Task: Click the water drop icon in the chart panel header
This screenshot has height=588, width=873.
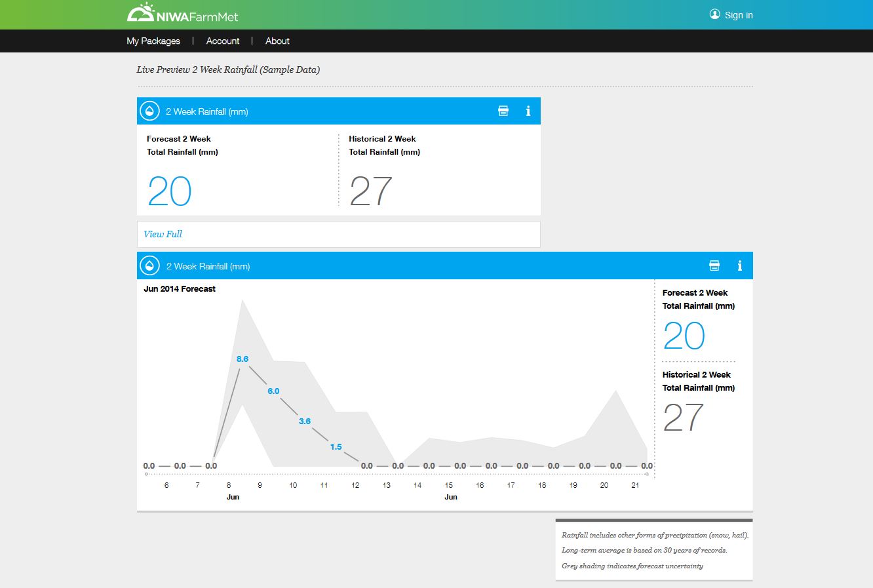Action: (x=149, y=266)
